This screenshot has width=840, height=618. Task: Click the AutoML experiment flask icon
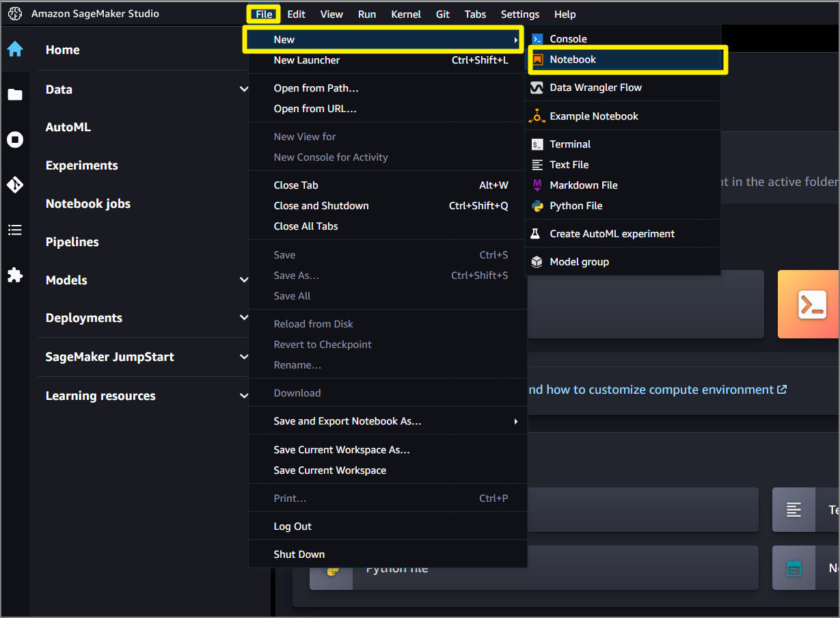[x=537, y=234]
